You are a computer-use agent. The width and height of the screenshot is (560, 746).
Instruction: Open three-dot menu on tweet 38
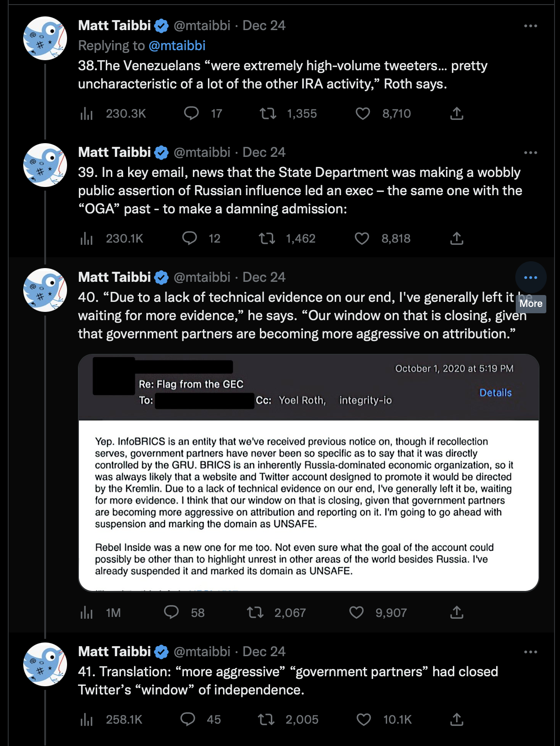point(530,26)
